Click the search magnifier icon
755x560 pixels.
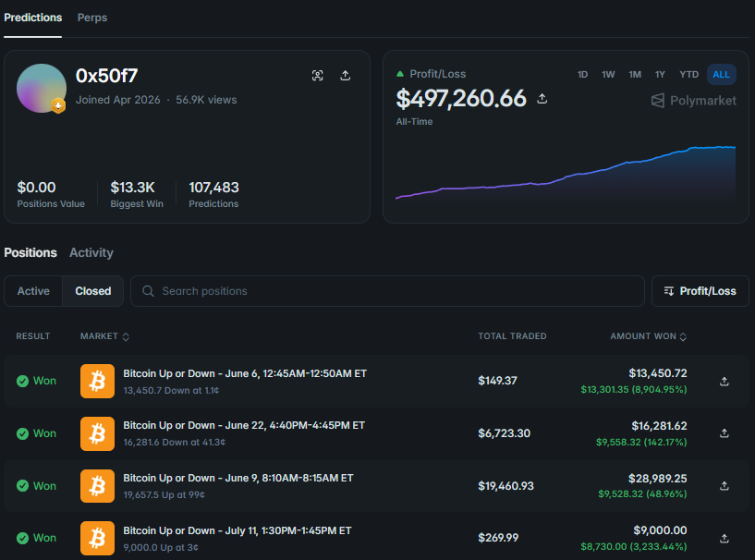tap(148, 291)
